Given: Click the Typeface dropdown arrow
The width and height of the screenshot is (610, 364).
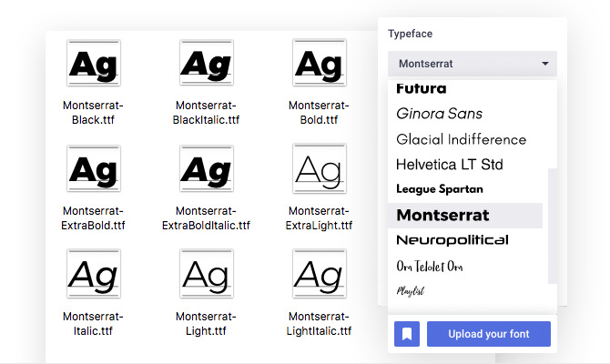Looking at the screenshot, I should (545, 64).
